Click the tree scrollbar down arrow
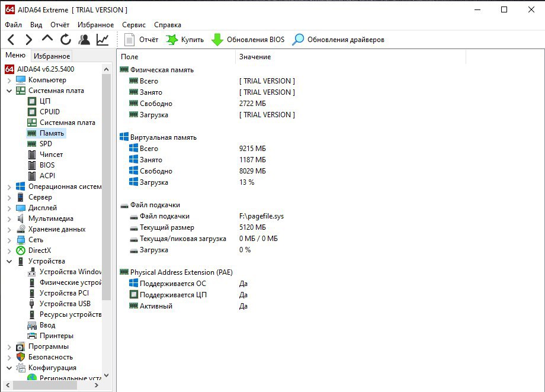 [x=107, y=375]
